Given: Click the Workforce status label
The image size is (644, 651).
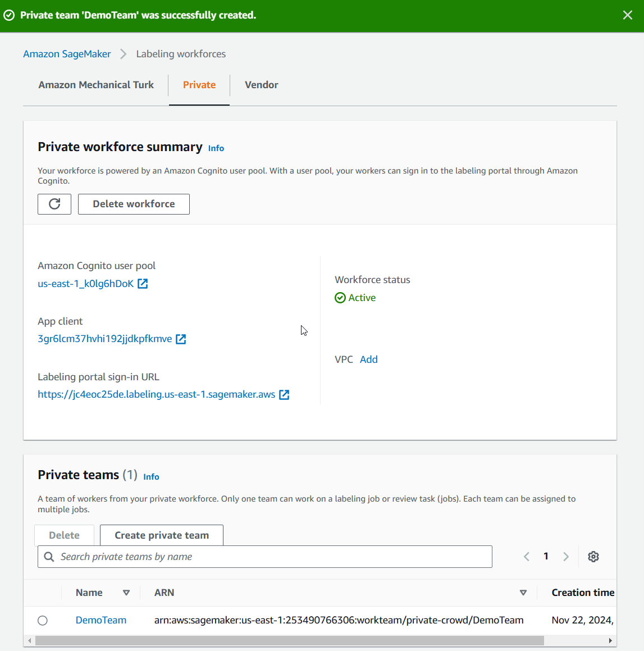Looking at the screenshot, I should (372, 280).
